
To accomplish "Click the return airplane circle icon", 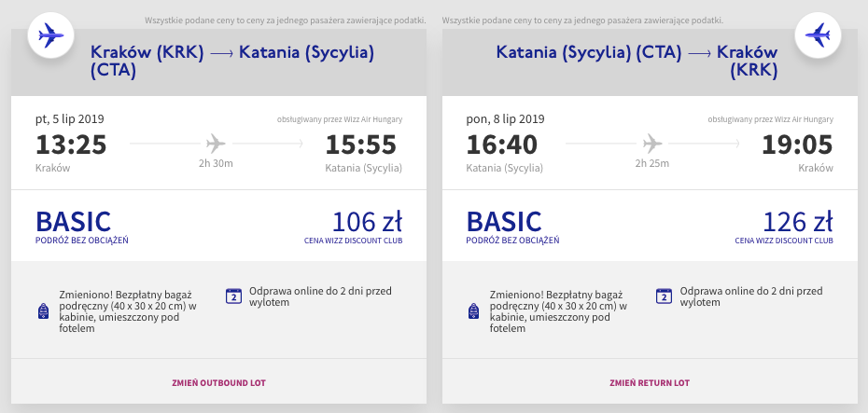I will coord(819,36).
